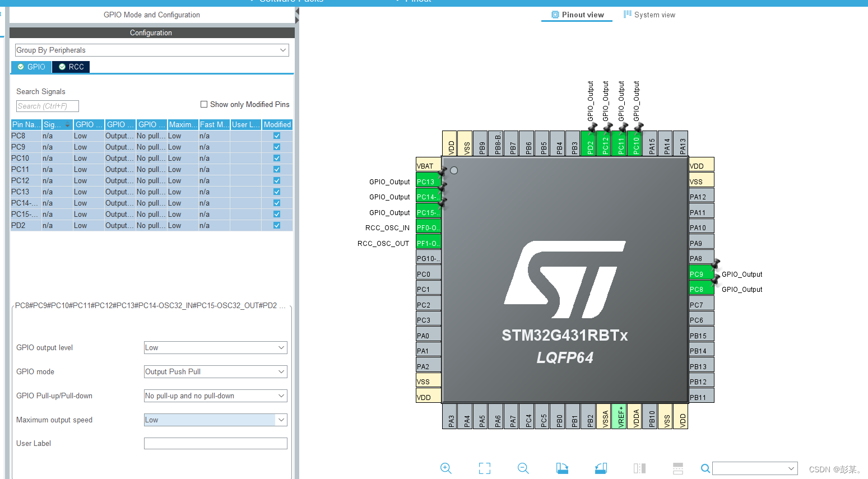
Task: Click the VREF+ pin
Action: pos(619,416)
